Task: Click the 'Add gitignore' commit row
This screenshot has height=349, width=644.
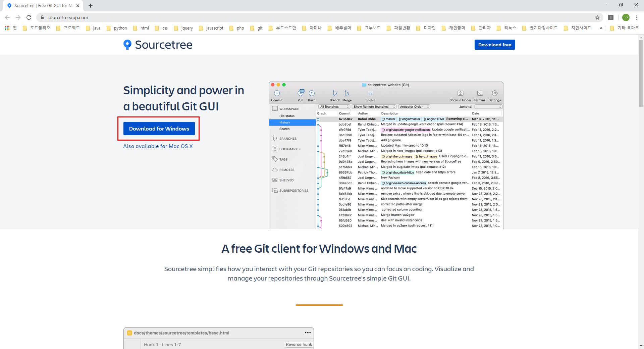Action: (410, 140)
